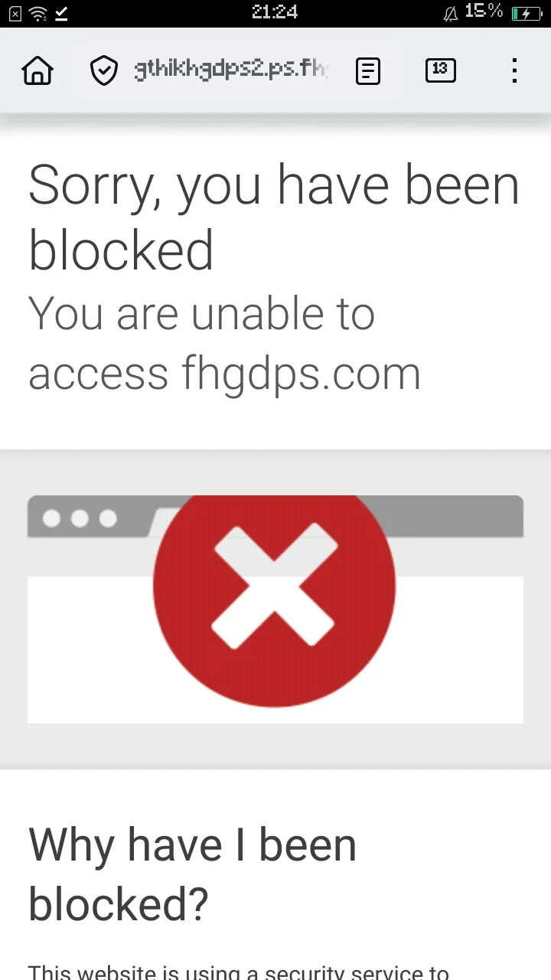Open the 13 tabs switcher
The width and height of the screenshot is (551, 980).
pos(440,70)
